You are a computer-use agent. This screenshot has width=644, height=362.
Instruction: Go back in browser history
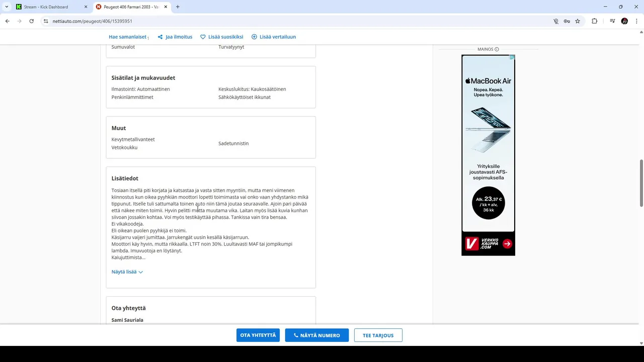pos(7,21)
